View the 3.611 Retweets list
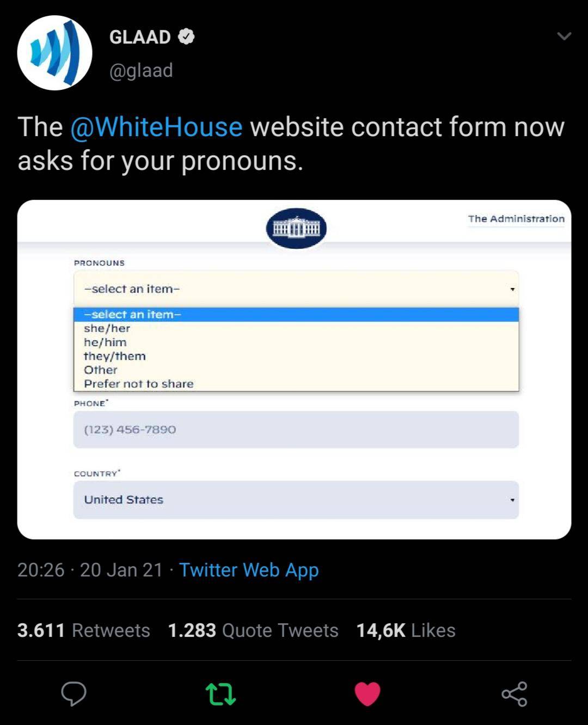This screenshot has width=588, height=725. (84, 630)
